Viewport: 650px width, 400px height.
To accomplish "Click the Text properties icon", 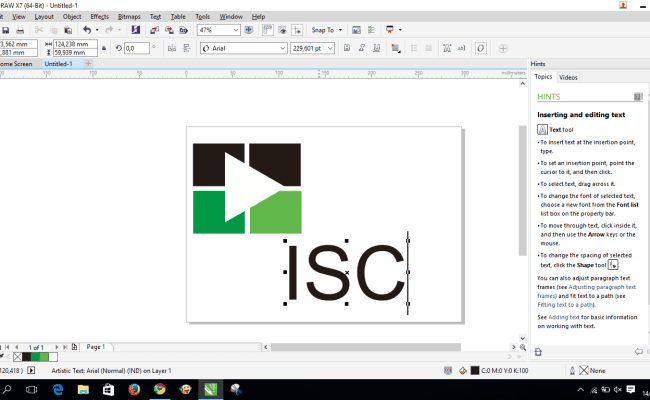I will (x=447, y=48).
